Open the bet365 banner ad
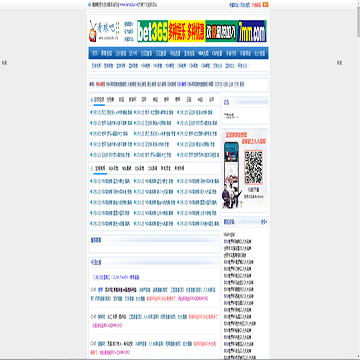This screenshot has height=360, width=360. [x=152, y=31]
